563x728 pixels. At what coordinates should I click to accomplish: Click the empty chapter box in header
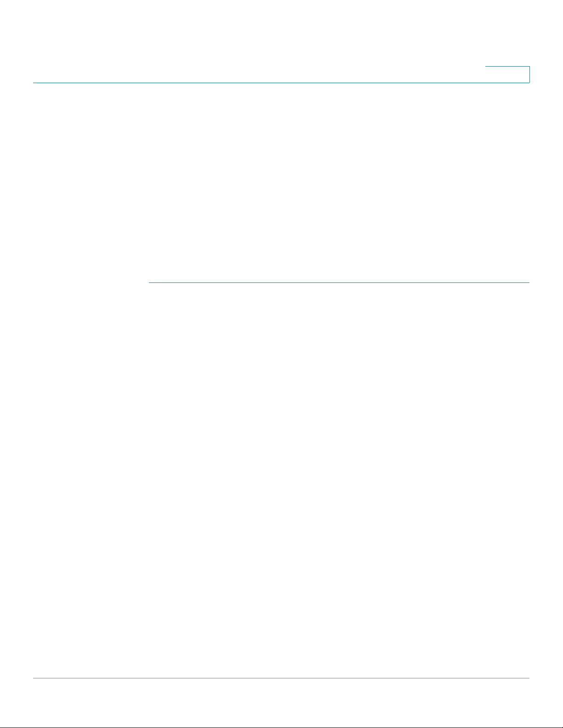[x=507, y=74]
